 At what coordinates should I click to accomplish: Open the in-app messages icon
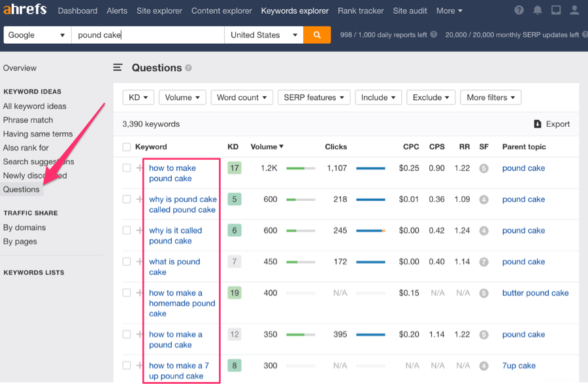556,10
